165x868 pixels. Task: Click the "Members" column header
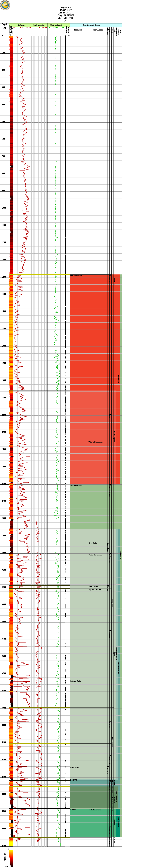pyautogui.click(x=78, y=30)
